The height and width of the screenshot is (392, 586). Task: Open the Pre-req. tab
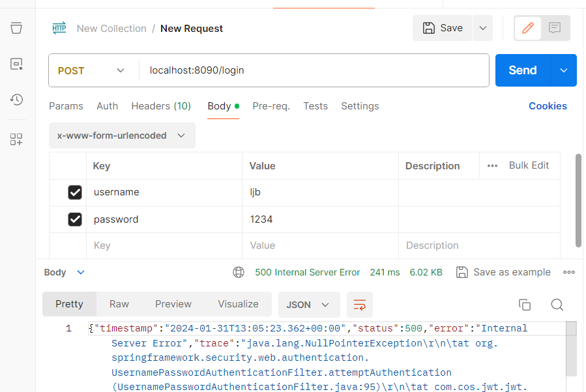(x=271, y=106)
